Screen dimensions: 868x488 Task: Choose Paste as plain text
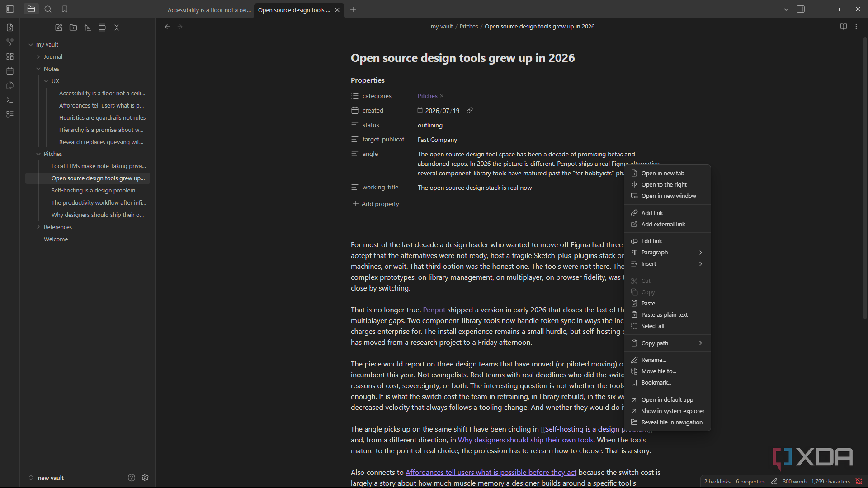(x=667, y=314)
